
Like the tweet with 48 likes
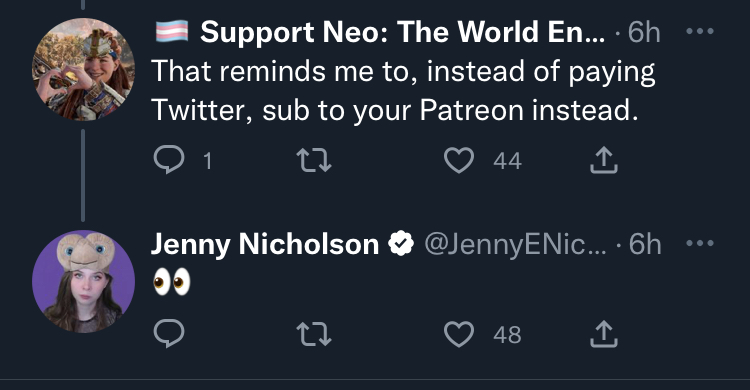pos(459,334)
